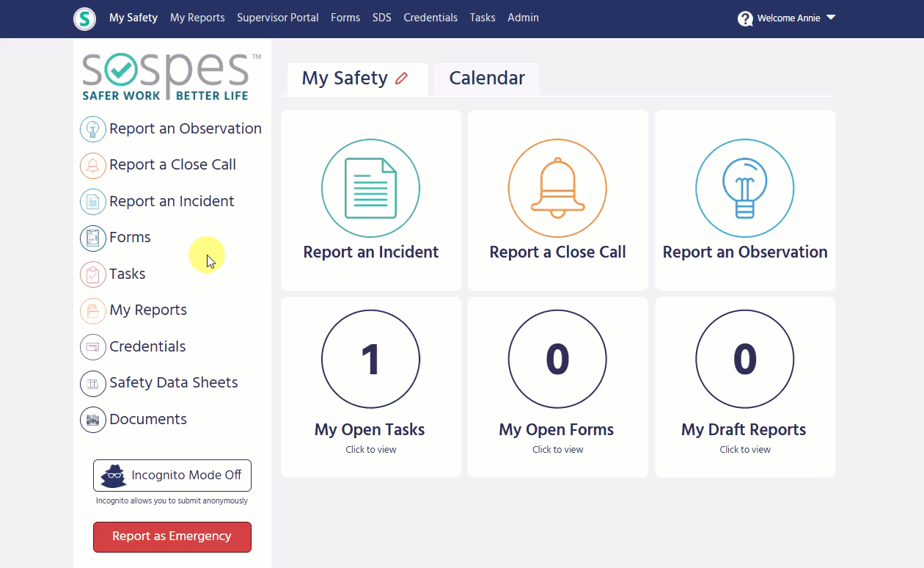Click the bell icon beside Report a Close Call in sidebar
Viewport: 924px width, 568px height.
tap(93, 165)
